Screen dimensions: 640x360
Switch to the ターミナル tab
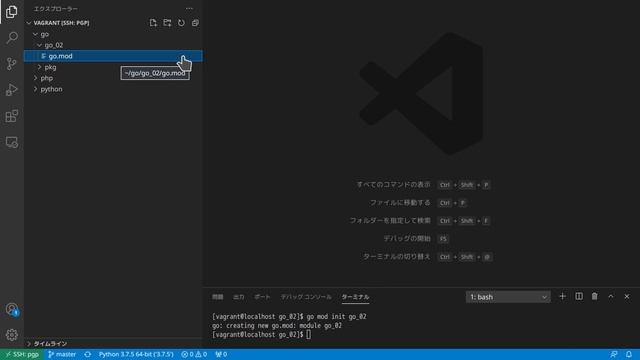pos(356,297)
